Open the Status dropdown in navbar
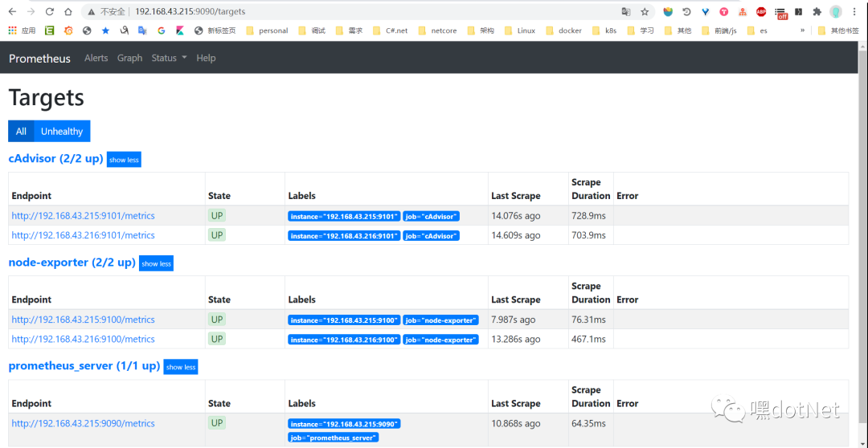The width and height of the screenshot is (868, 448). tap(169, 58)
